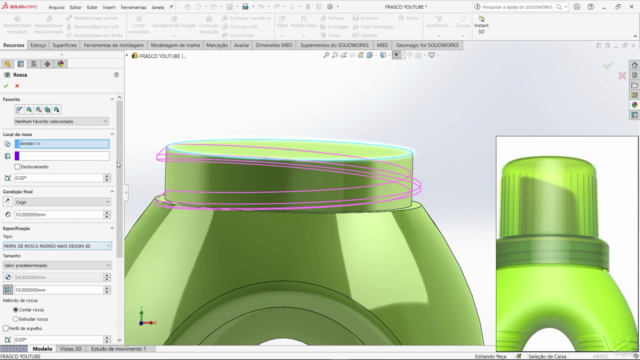This screenshot has width=640, height=360.
Task: Open the Geomagic for SOLIDWORKS tab
Action: tap(427, 45)
